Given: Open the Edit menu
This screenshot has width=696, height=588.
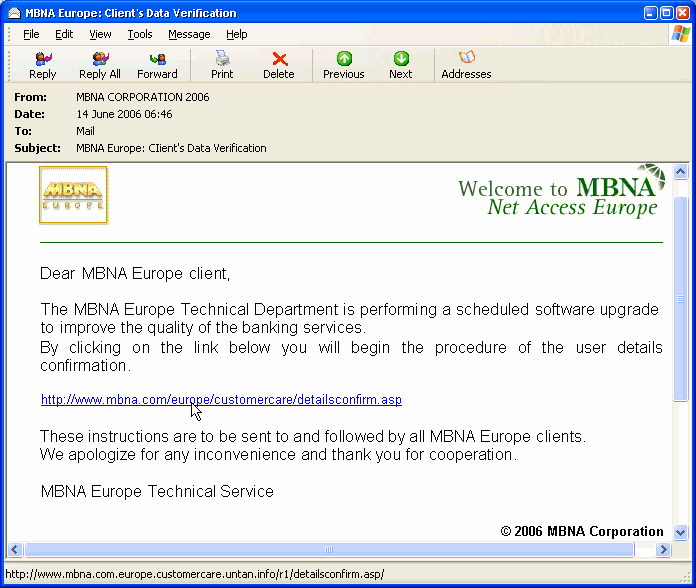Looking at the screenshot, I should 64,34.
